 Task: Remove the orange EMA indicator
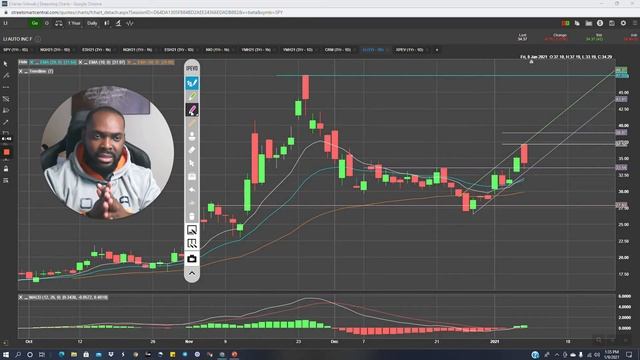[x=129, y=62]
